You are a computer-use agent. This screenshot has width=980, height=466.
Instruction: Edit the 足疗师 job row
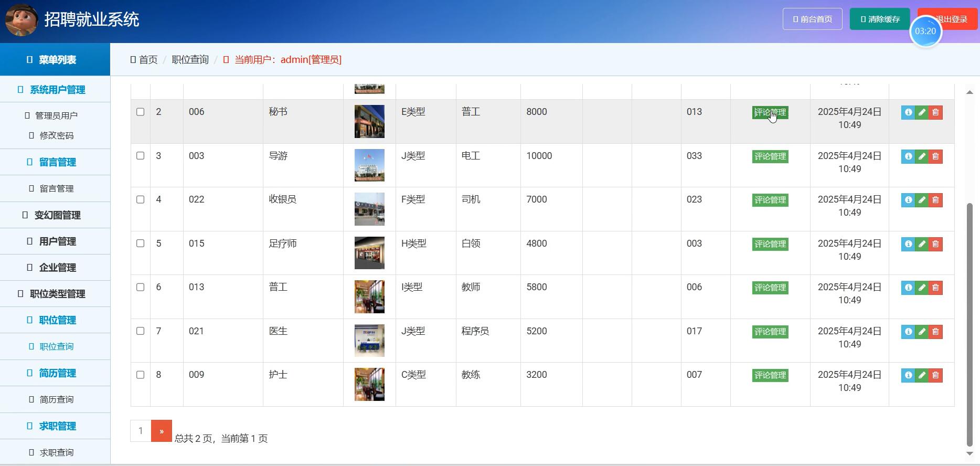tap(922, 244)
